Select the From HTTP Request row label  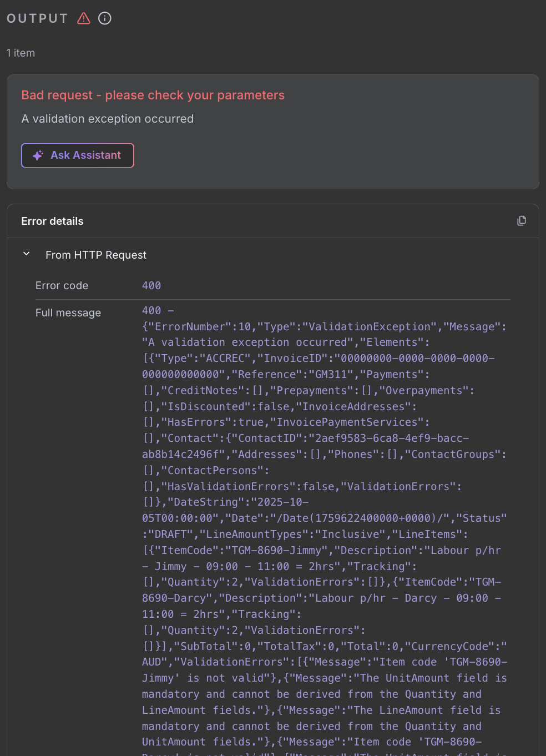tap(95, 255)
